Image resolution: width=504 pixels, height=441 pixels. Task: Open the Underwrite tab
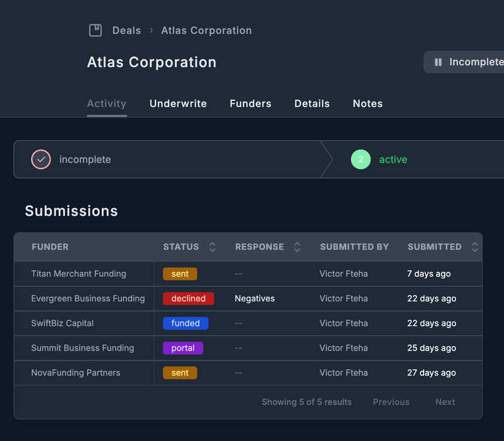178,104
